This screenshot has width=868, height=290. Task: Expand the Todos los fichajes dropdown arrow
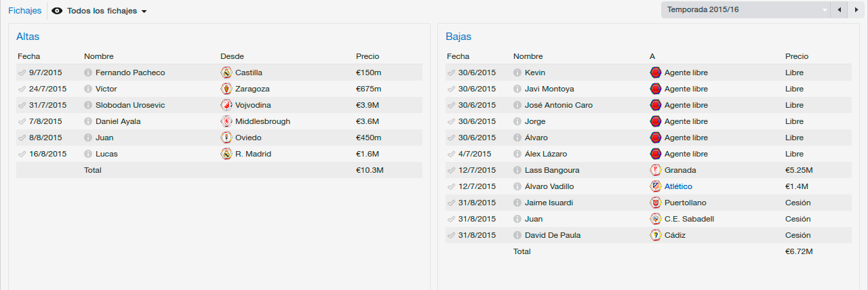[x=144, y=12]
